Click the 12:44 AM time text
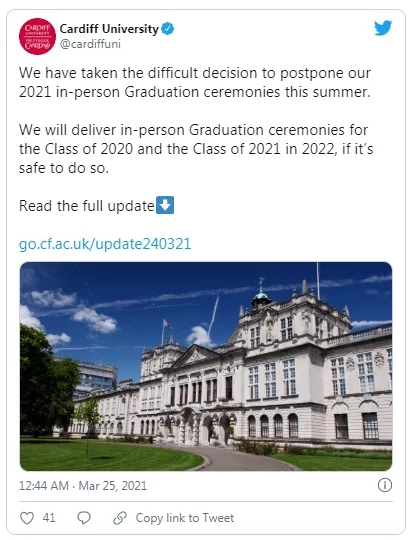Image resolution: width=414 pixels, height=540 pixels. [x=43, y=486]
